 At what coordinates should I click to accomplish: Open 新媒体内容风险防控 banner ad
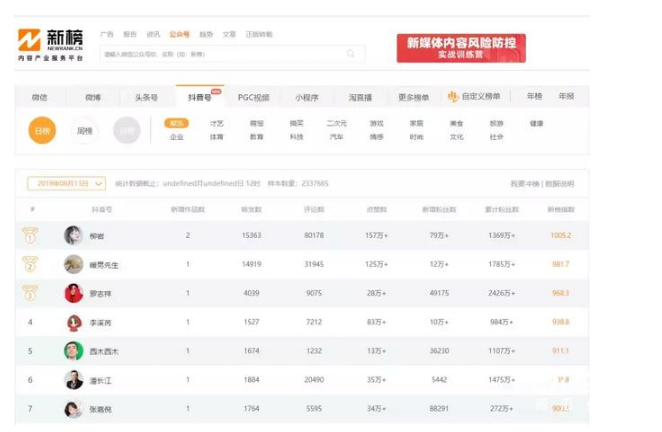tap(460, 48)
